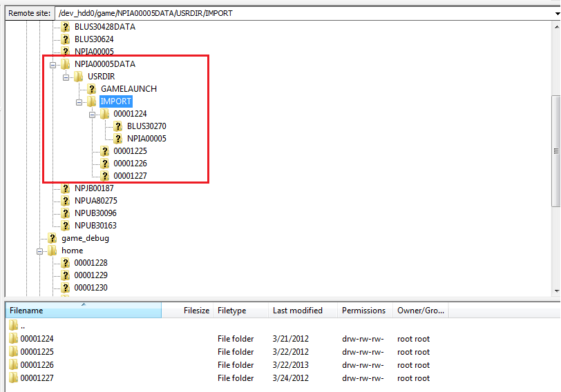Click the GAMELAUNCH folder icon
Viewport: 561px width, 392px height.
click(92, 88)
